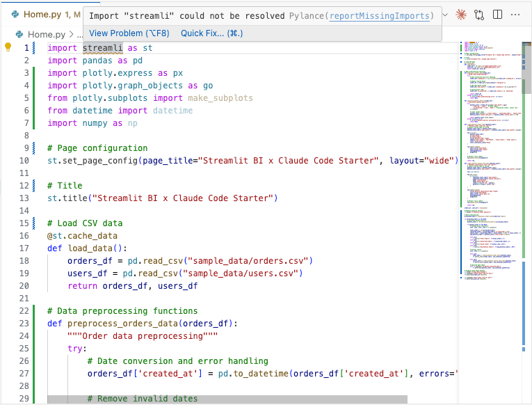532x405 pixels.
Task: Click the Python icon in the Home.py tab
Action: [x=14, y=14]
